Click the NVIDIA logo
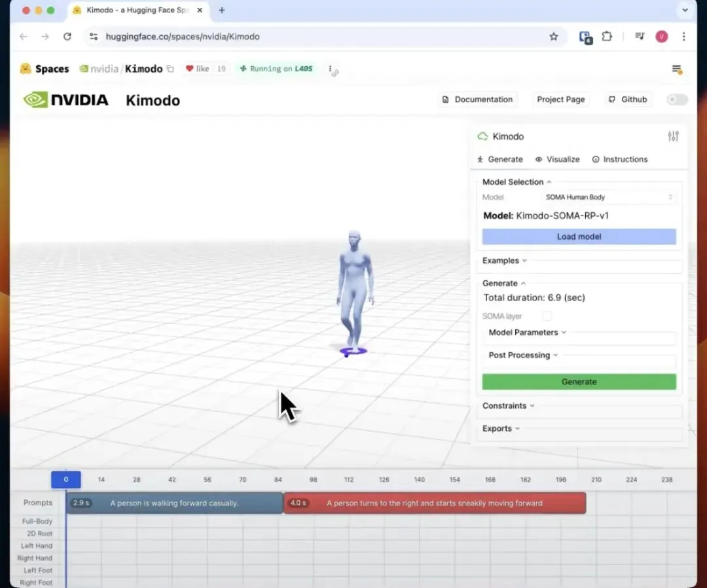This screenshot has width=707, height=588. (x=66, y=100)
